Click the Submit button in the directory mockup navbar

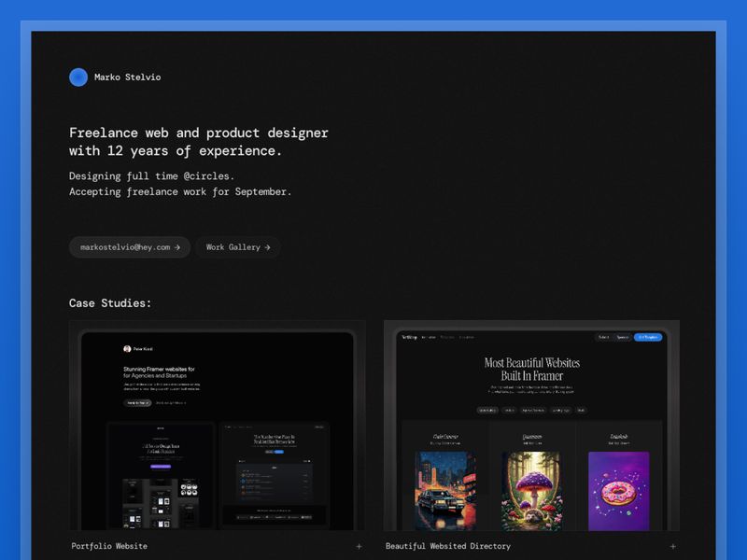(605, 337)
